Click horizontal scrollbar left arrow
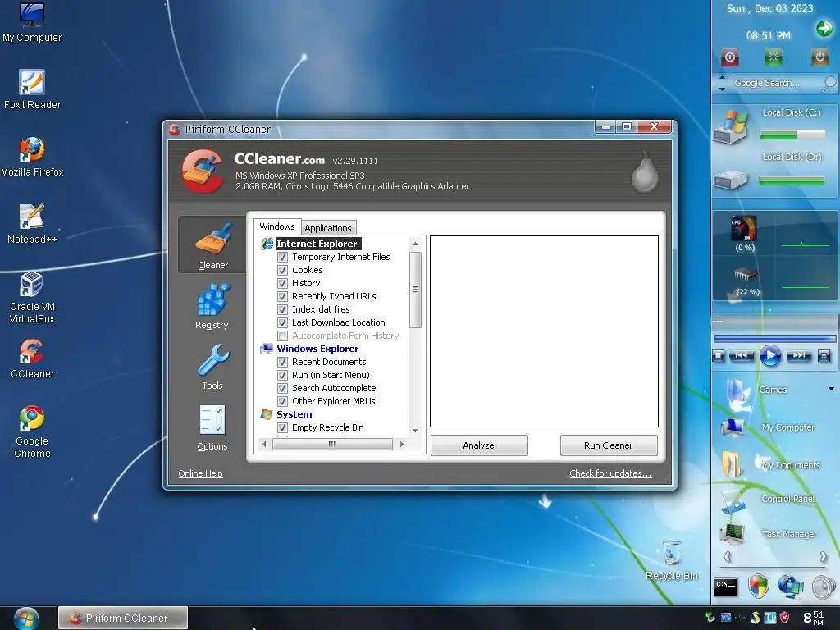This screenshot has height=630, width=840. point(264,444)
